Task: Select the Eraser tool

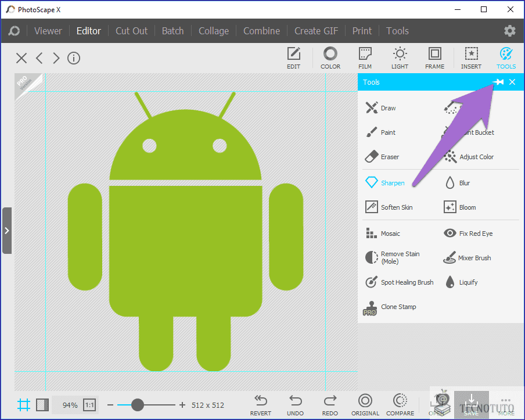Action: pyautogui.click(x=382, y=157)
